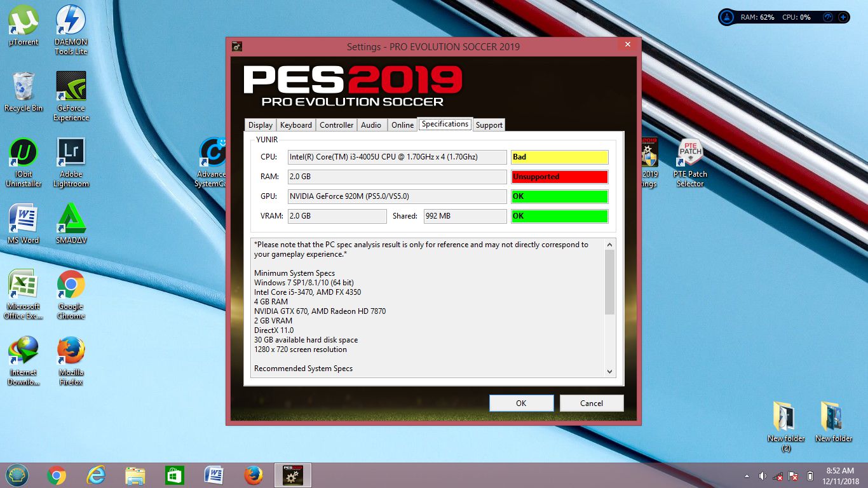Screen dimensions: 868x488
Task: Switch to the Controller tab
Action: coord(336,125)
